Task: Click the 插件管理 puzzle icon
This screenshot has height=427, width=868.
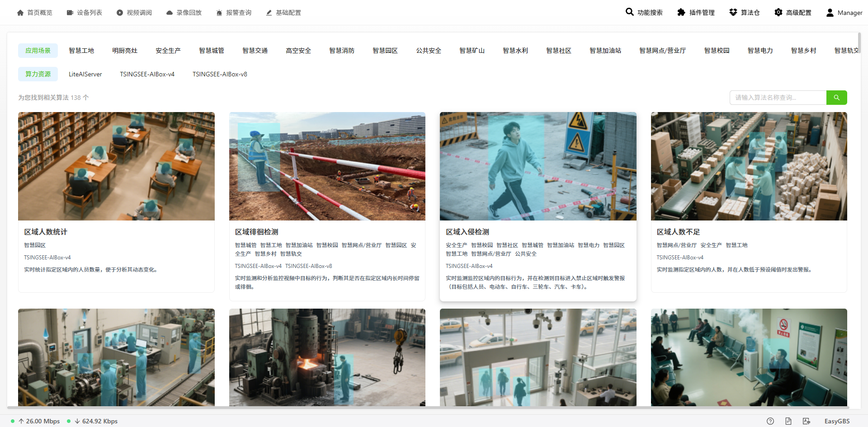Action: (x=681, y=12)
